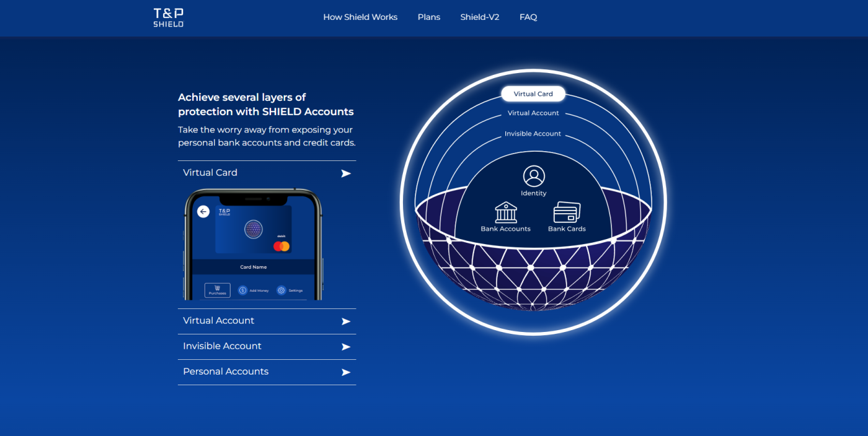Open the Plans page
This screenshot has height=436, width=868.
click(x=428, y=17)
